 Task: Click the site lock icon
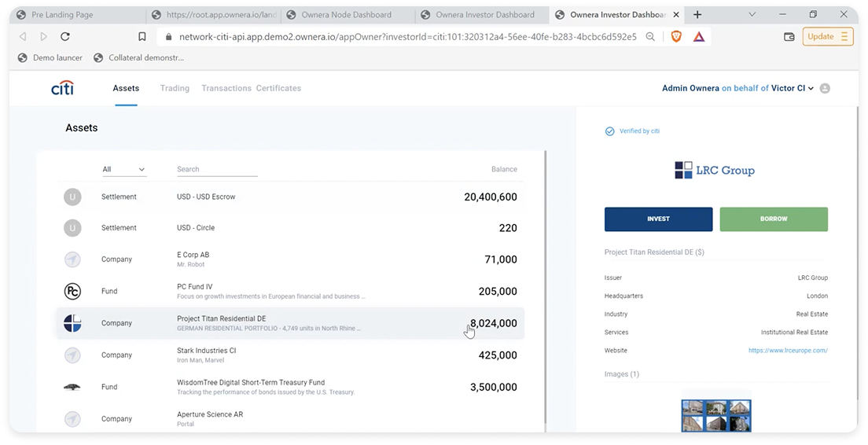coord(168,36)
